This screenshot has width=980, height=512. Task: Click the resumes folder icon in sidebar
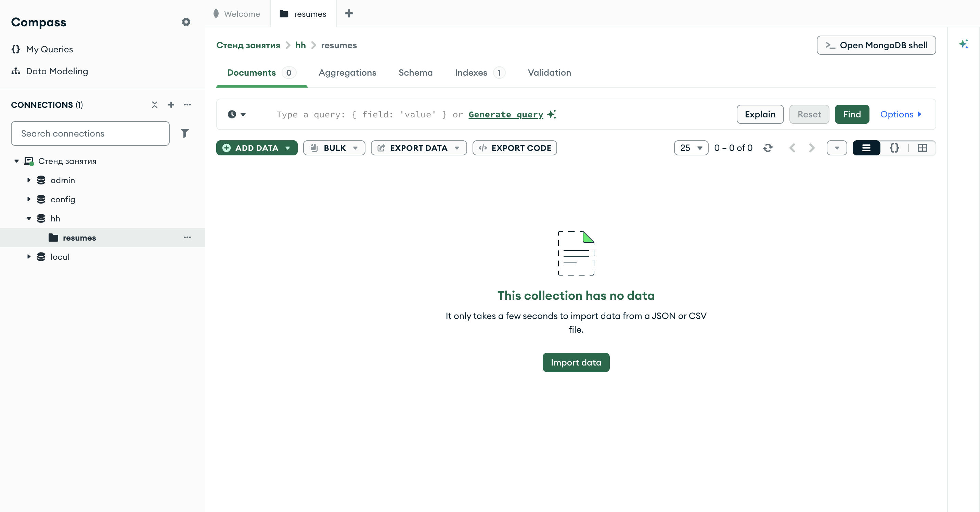53,238
